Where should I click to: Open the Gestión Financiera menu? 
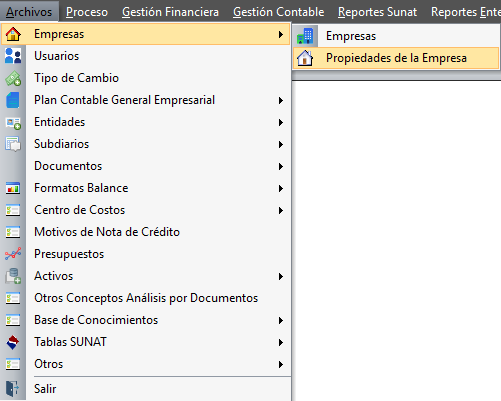pos(170,12)
